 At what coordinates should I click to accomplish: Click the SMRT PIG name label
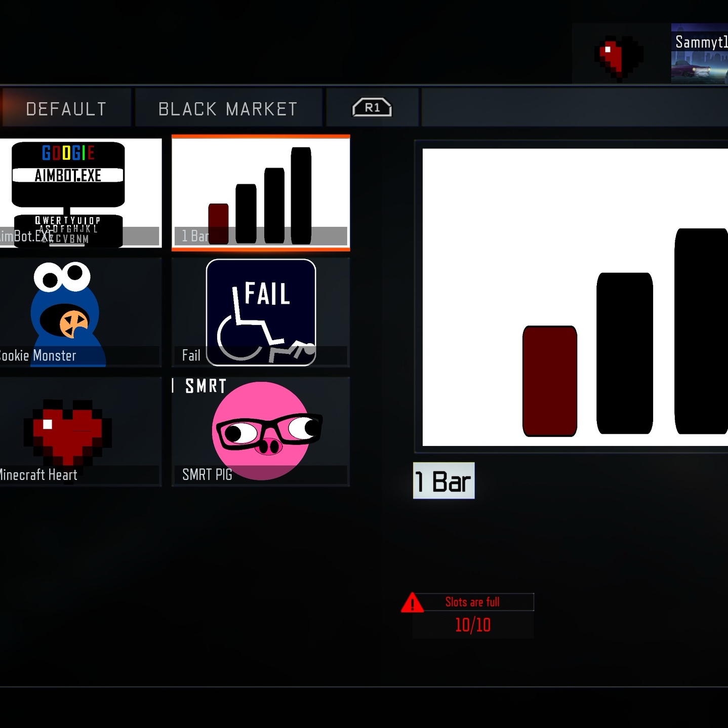(207, 474)
